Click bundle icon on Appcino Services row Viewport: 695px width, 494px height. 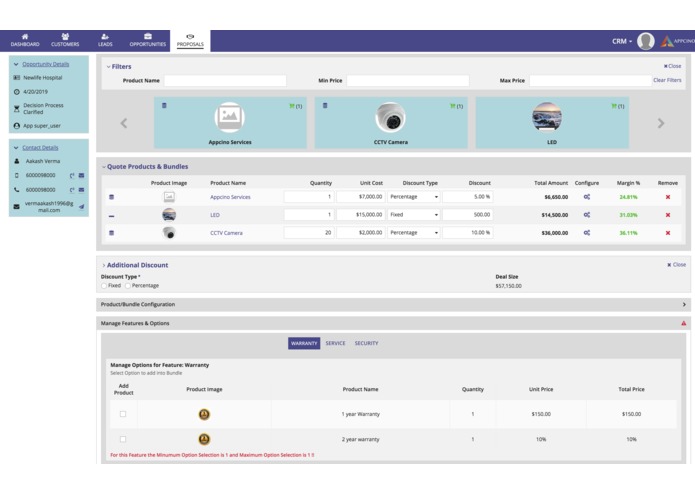tap(111, 197)
